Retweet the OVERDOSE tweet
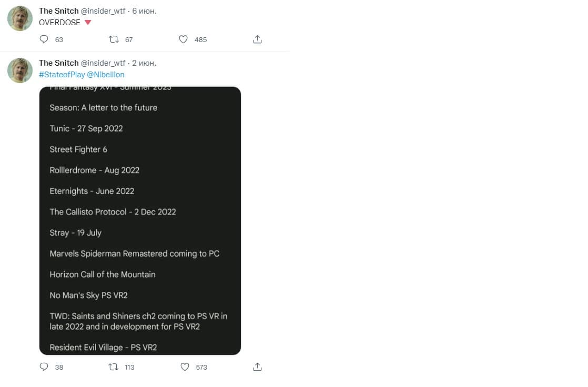 tap(113, 39)
